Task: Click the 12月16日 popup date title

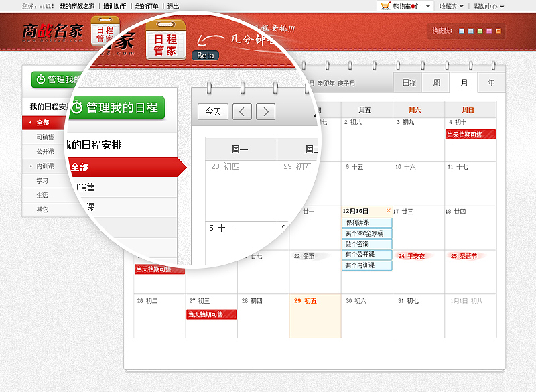Action: point(356,211)
